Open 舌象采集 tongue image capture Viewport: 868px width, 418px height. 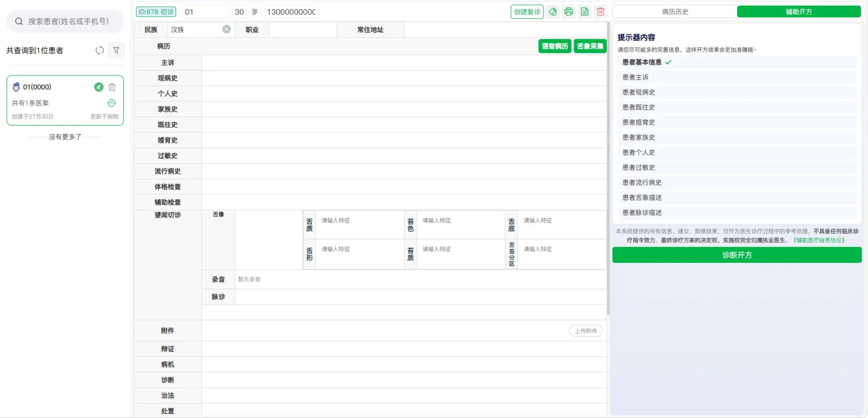pyautogui.click(x=590, y=46)
